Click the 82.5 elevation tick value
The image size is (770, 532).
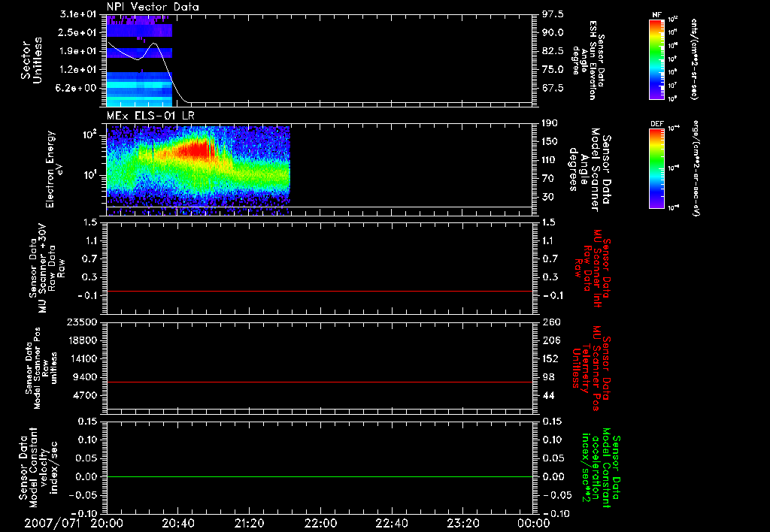coord(553,51)
